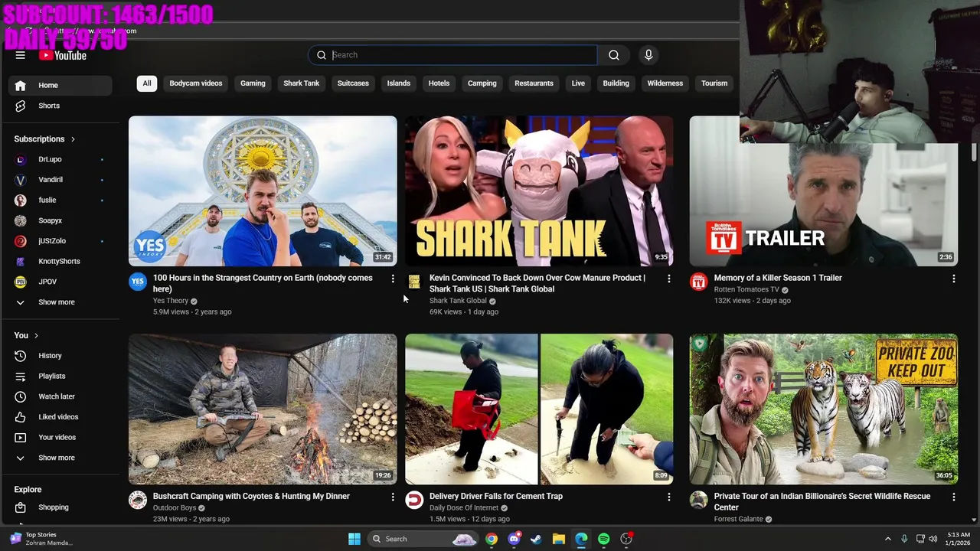Open Subscriptions section chevron header
The image size is (980, 551).
(44, 139)
